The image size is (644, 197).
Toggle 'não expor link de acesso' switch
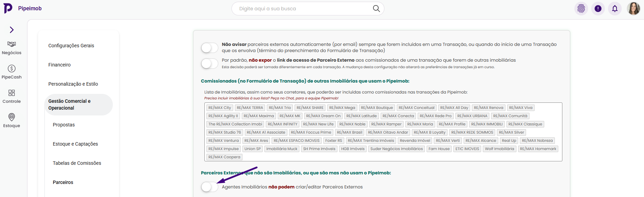click(x=210, y=63)
